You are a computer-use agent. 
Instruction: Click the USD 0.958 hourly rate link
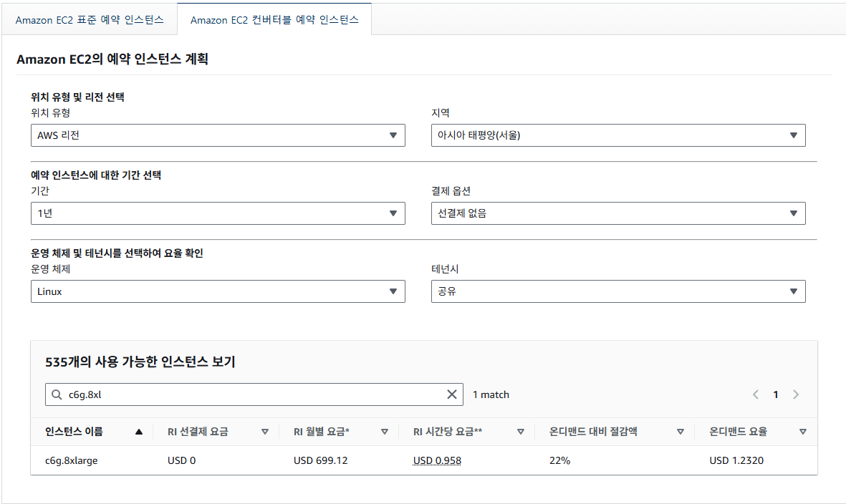pyautogui.click(x=437, y=461)
